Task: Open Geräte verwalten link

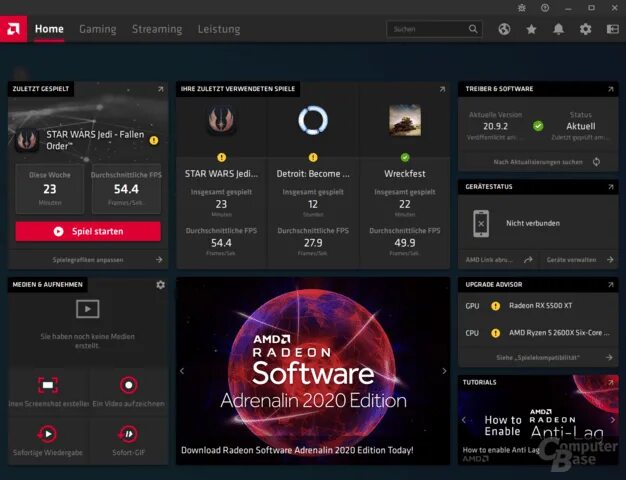Action: 579,260
